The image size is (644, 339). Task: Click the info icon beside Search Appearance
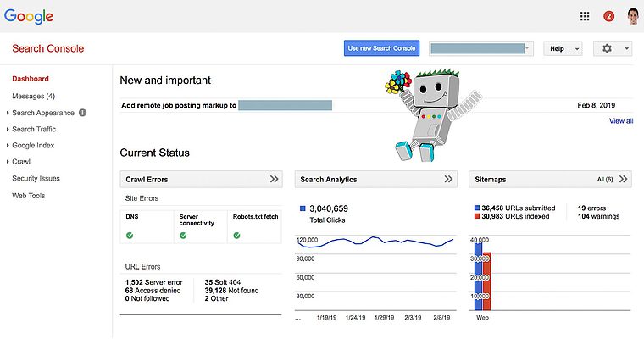coord(82,113)
